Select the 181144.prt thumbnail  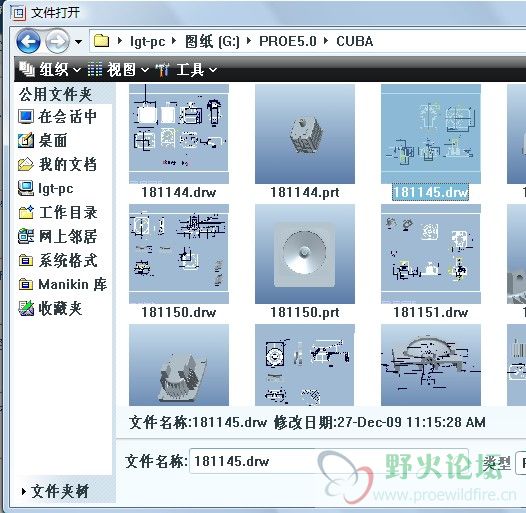pos(305,142)
